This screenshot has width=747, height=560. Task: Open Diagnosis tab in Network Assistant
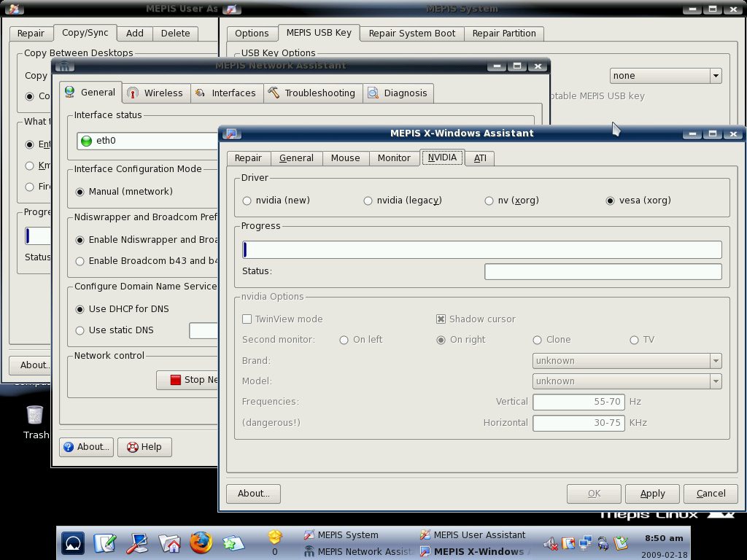pyautogui.click(x=398, y=93)
